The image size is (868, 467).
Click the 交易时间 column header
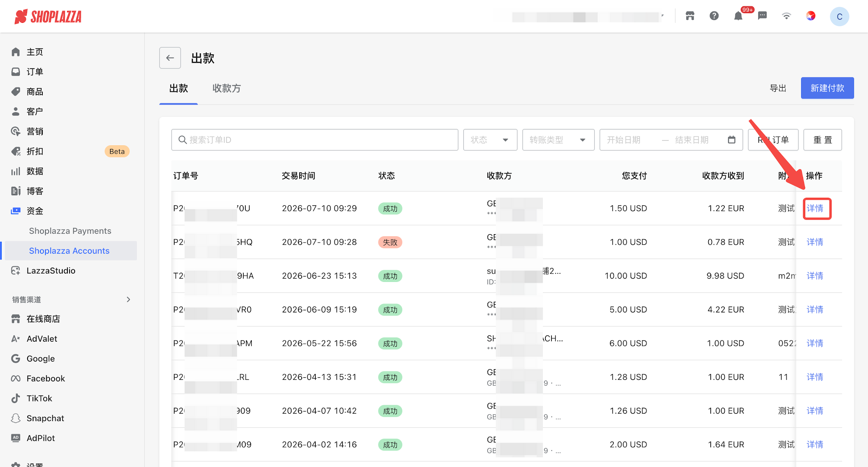click(298, 176)
